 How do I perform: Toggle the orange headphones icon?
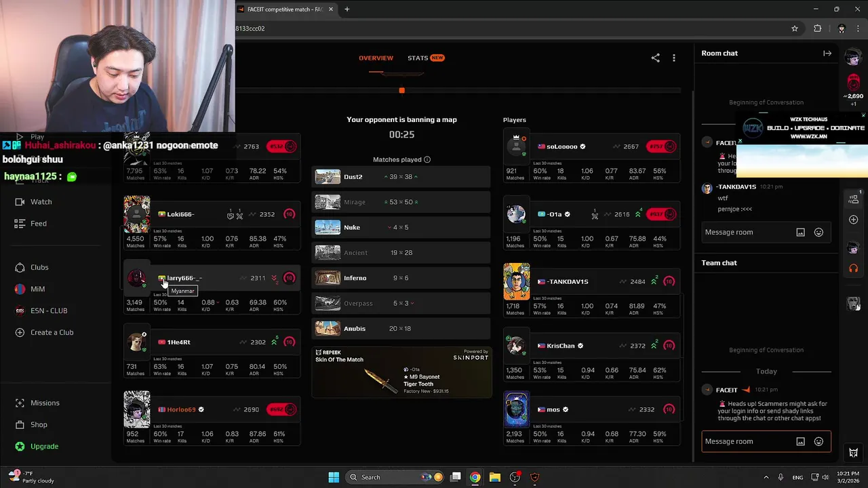[854, 268]
